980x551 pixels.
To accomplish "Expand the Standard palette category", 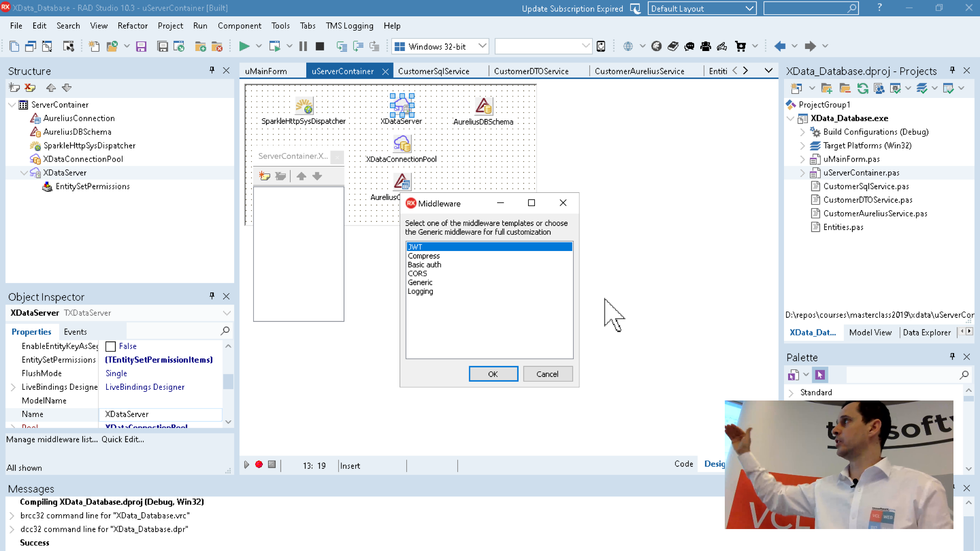I will coord(791,393).
